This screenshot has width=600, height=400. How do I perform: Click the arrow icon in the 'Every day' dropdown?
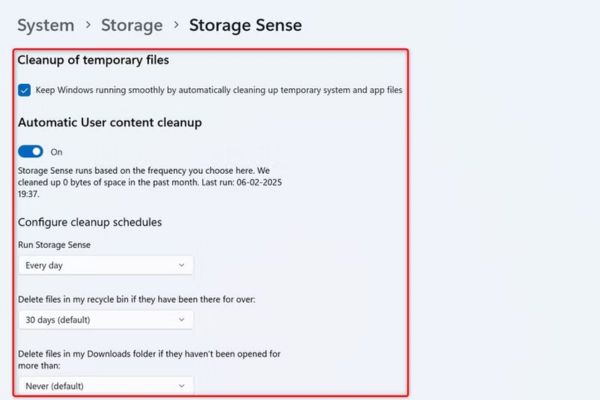click(181, 265)
